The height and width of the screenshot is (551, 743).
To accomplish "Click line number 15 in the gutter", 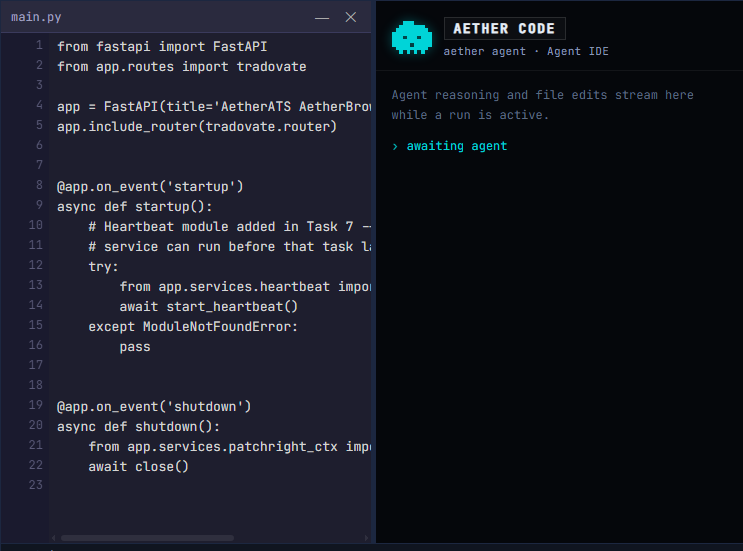I will click(36, 325).
